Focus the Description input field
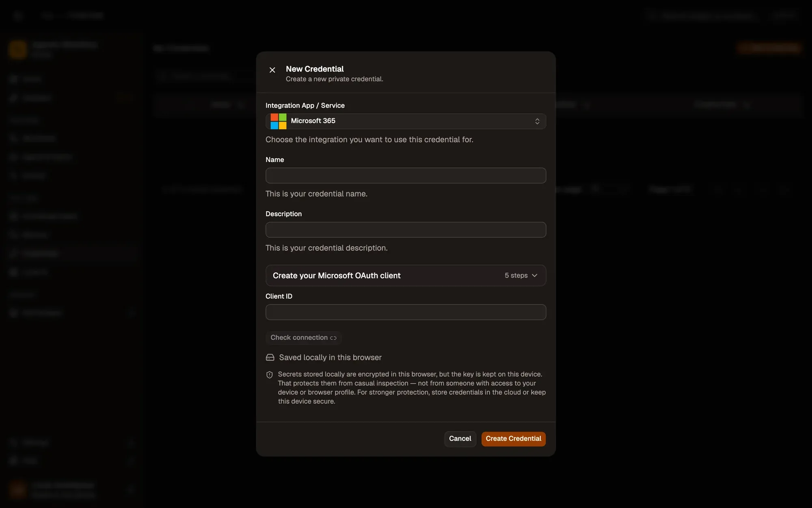812x508 pixels. (x=406, y=230)
